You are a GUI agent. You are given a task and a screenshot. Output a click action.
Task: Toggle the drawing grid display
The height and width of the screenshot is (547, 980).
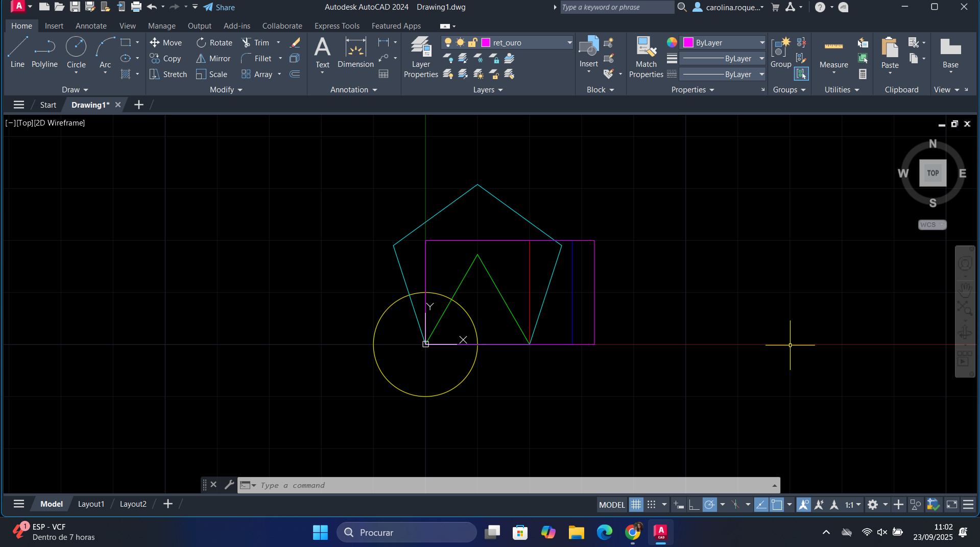click(x=636, y=505)
